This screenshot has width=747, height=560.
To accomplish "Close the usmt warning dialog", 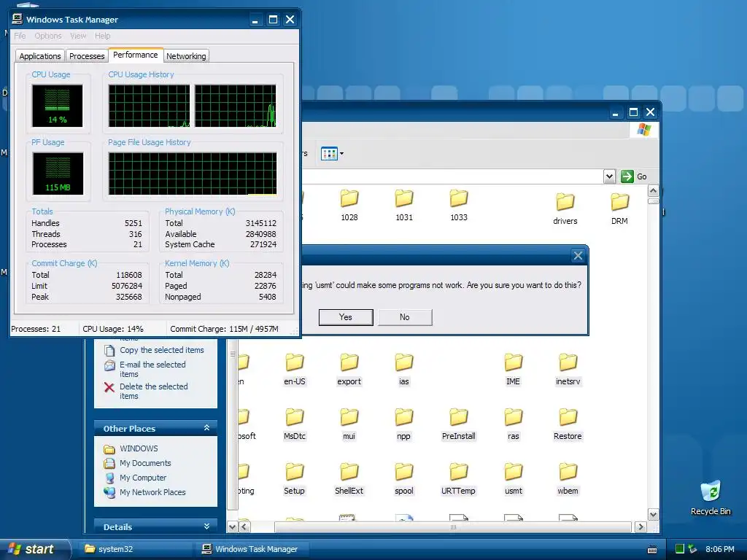I will pos(578,256).
